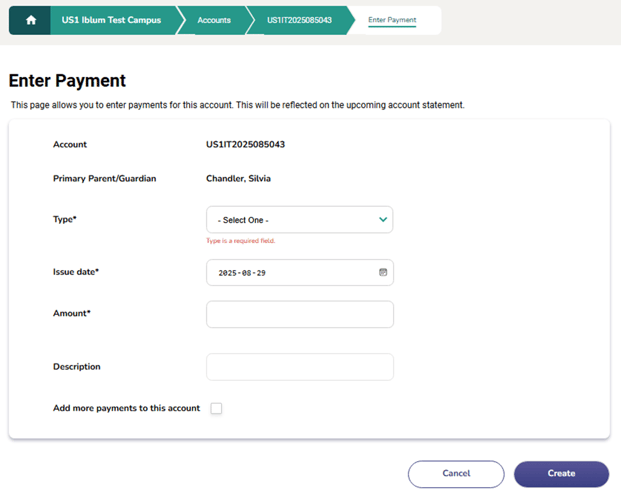Click into the Description text box
This screenshot has height=491, width=621.
[x=299, y=367]
